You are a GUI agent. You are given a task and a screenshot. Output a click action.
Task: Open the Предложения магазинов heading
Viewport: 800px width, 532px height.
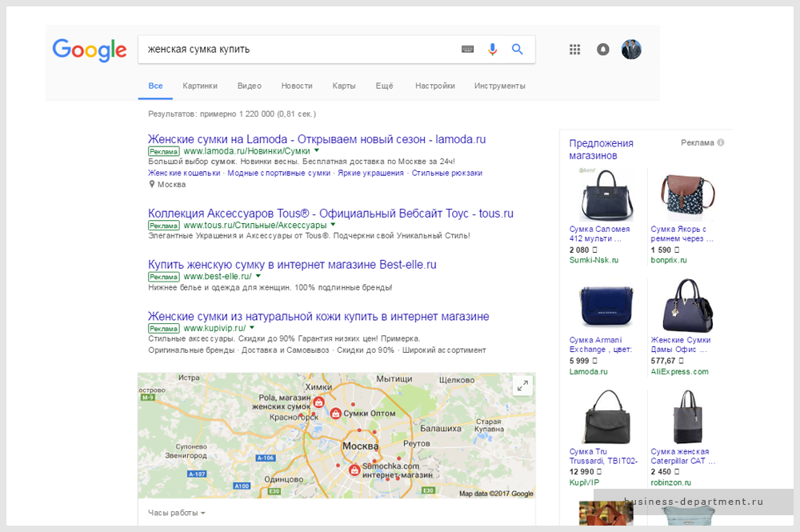coord(601,150)
